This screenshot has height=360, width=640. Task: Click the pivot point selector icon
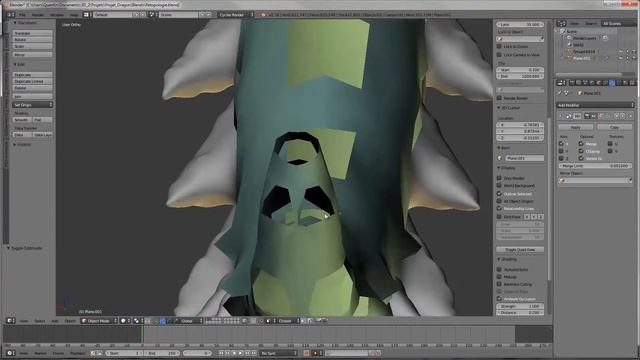137,321
